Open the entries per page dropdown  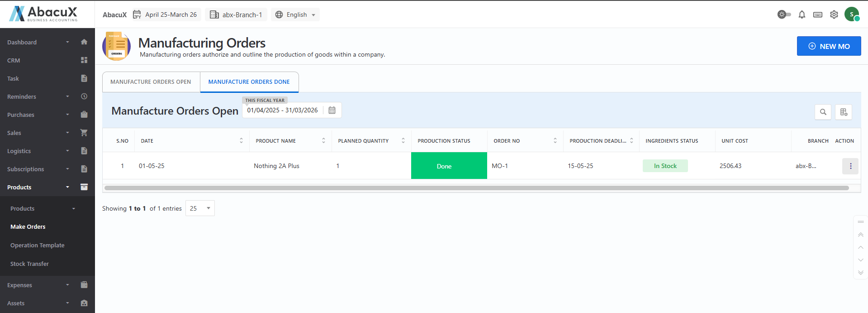200,208
